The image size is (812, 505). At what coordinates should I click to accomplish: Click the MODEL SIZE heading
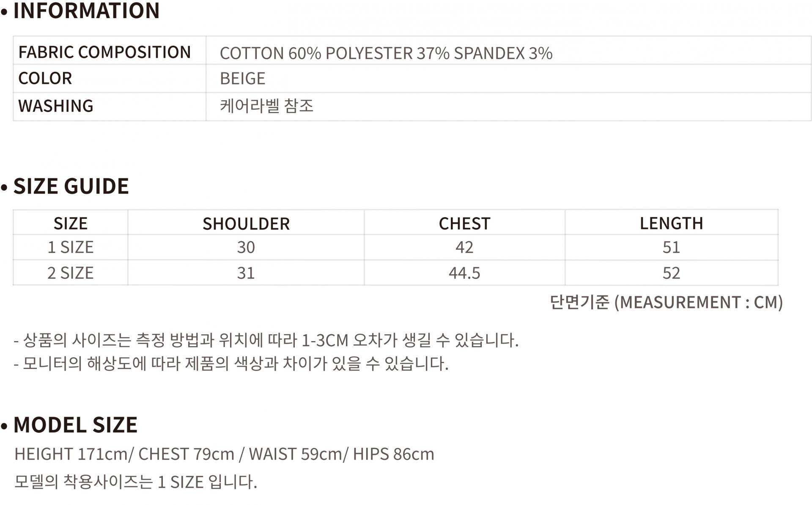click(75, 425)
